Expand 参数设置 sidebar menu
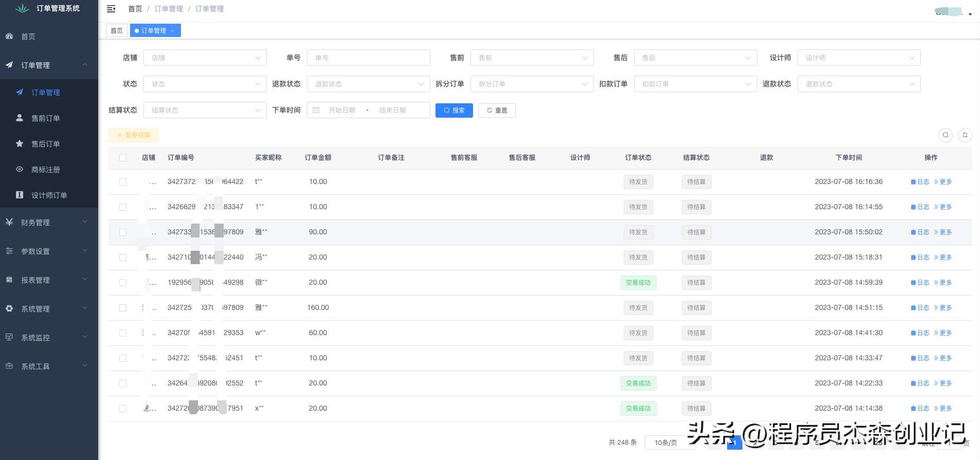 49,251
